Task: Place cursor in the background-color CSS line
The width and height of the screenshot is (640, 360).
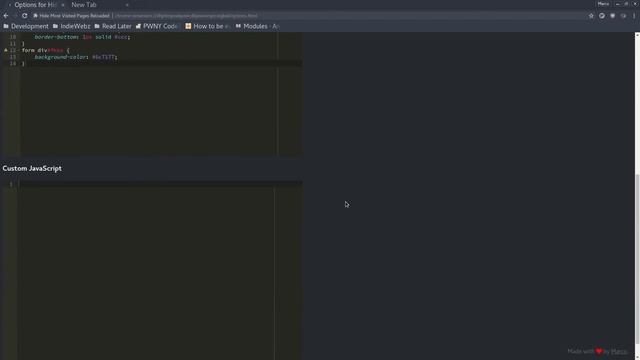Action: click(76, 57)
